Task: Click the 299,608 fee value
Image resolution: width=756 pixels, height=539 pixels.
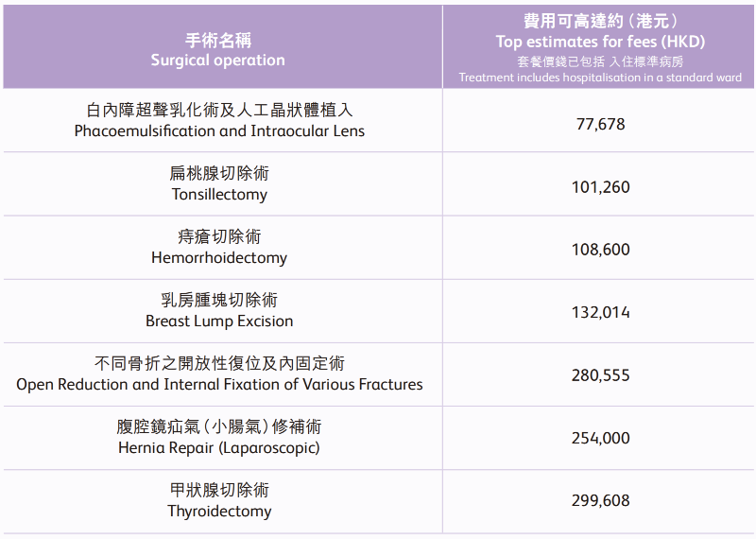Action: tap(600, 500)
